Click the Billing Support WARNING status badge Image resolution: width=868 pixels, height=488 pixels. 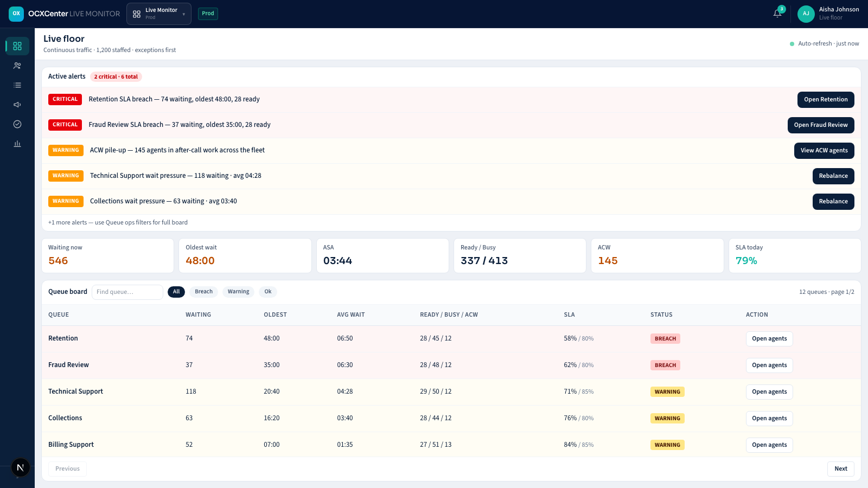coord(667,445)
